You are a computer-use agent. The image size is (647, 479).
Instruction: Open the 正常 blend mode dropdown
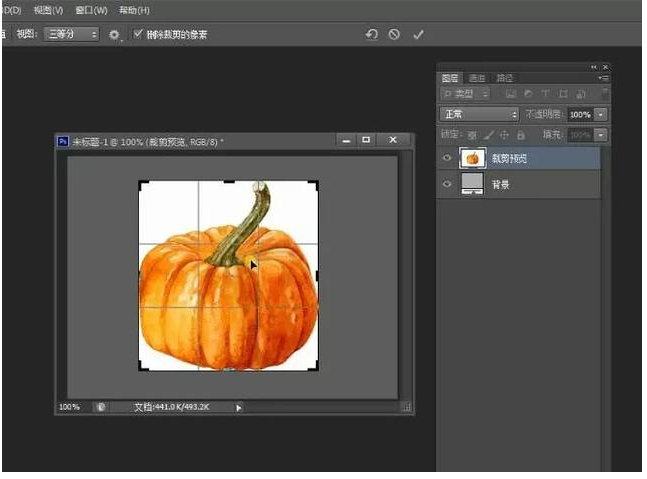click(x=479, y=115)
